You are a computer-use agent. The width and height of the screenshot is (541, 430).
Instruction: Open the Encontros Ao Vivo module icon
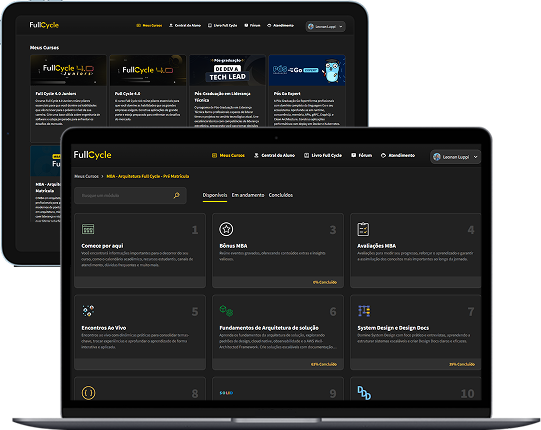pyautogui.click(x=88, y=311)
